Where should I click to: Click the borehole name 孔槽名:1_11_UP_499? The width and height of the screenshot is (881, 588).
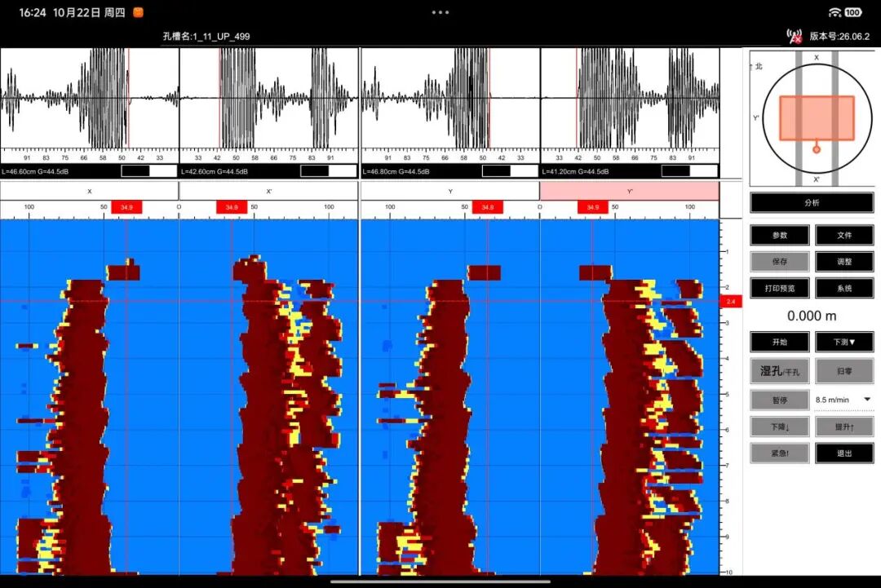[206, 37]
